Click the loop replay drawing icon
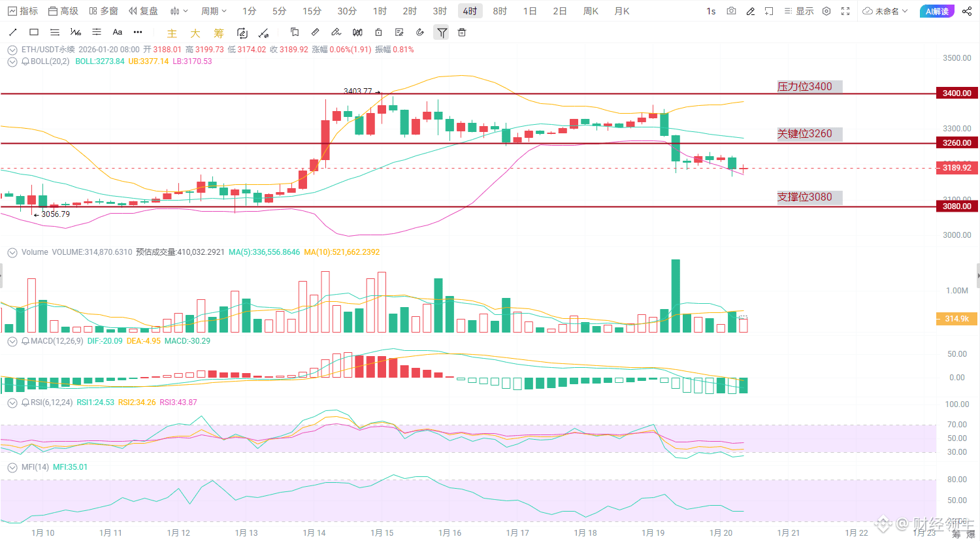Screen dimensions: 980x541 click(242, 33)
